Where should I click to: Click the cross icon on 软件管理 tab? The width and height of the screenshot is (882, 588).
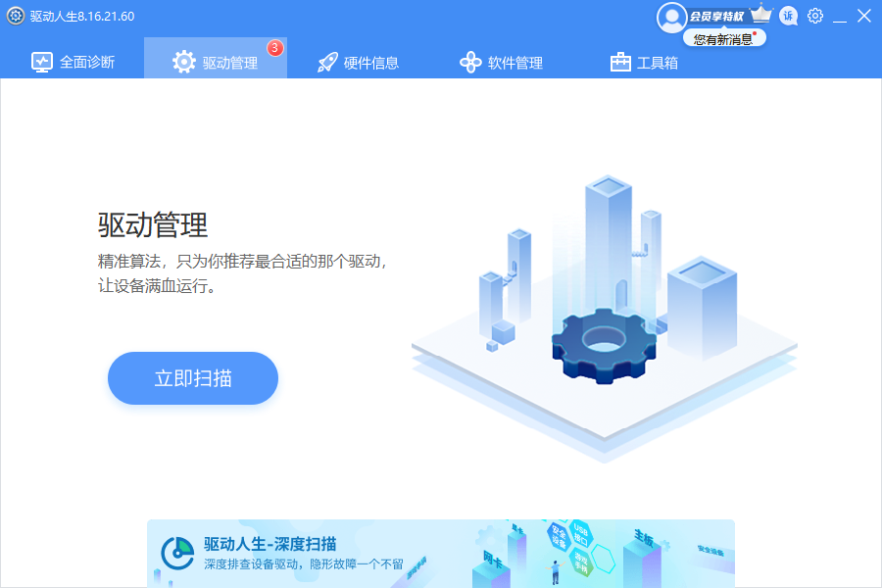click(x=468, y=61)
